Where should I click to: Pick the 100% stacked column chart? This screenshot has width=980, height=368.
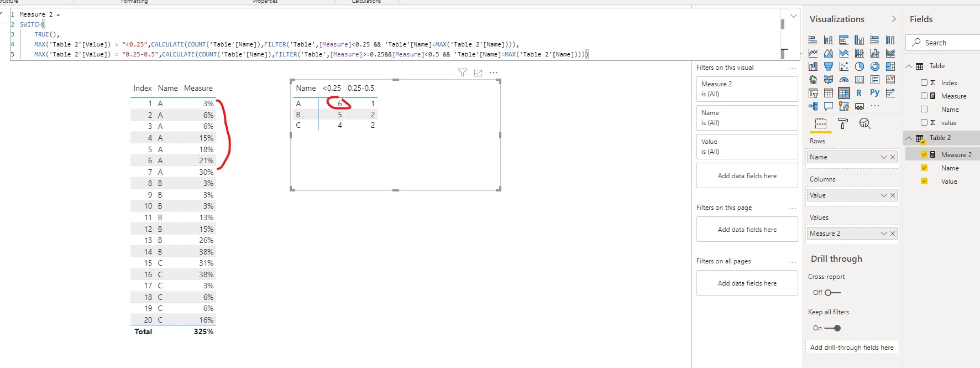(890, 40)
